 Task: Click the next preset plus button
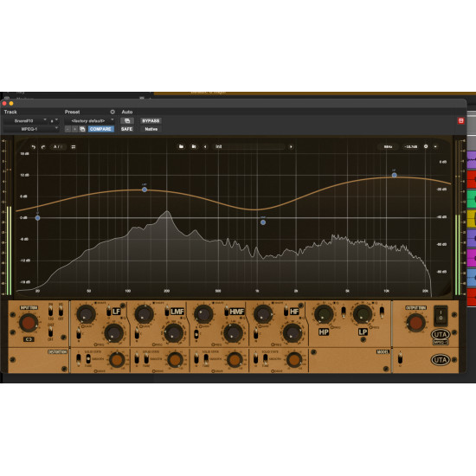tap(74, 129)
